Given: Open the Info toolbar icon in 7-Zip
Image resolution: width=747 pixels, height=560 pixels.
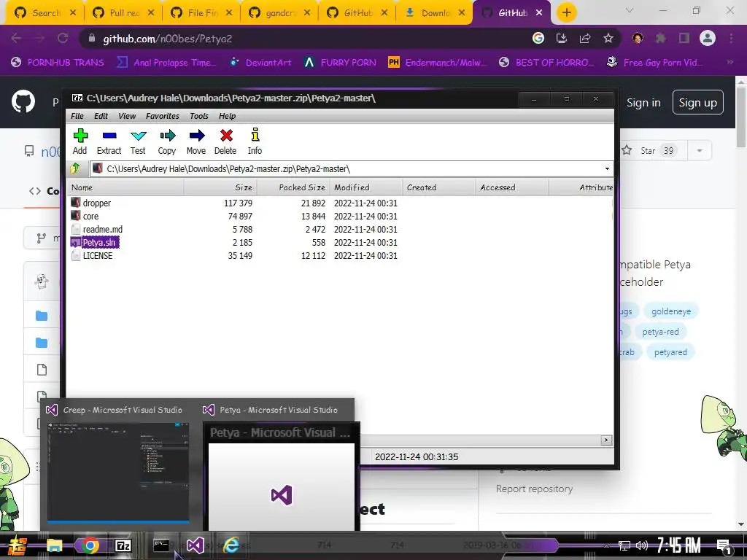Looking at the screenshot, I should [x=255, y=141].
